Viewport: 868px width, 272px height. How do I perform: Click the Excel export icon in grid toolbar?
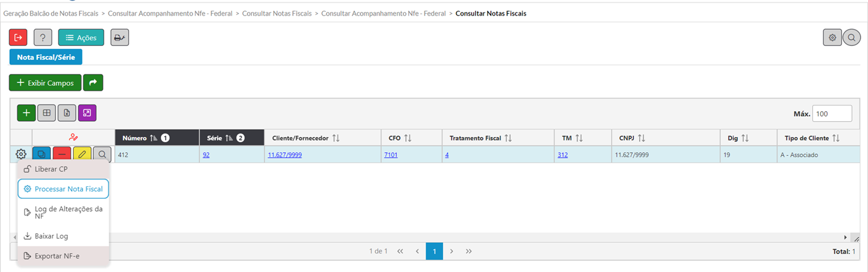point(67,113)
